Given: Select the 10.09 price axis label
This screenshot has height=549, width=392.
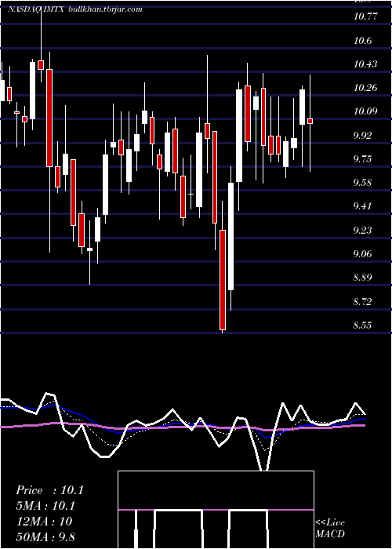Looking at the screenshot, I should 365,111.
